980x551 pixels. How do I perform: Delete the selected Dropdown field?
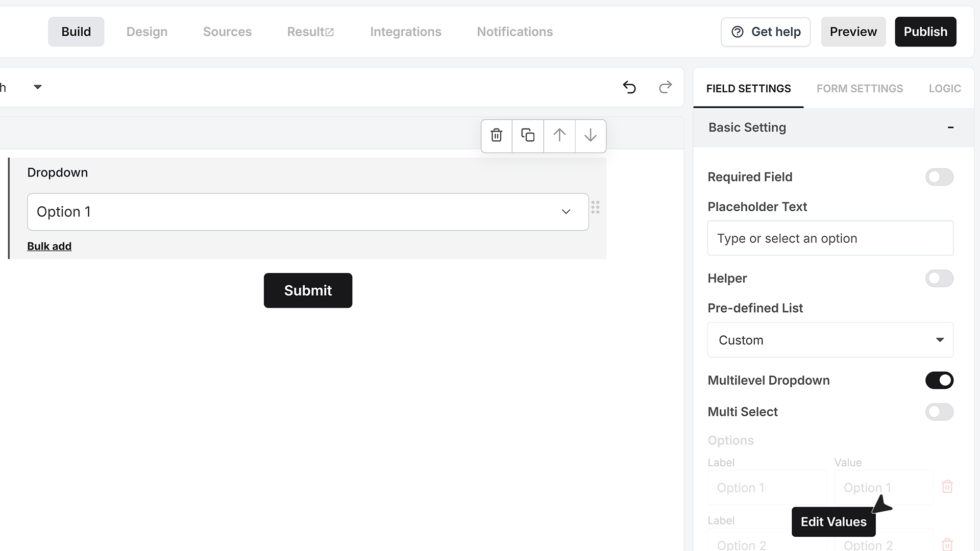pyautogui.click(x=496, y=136)
